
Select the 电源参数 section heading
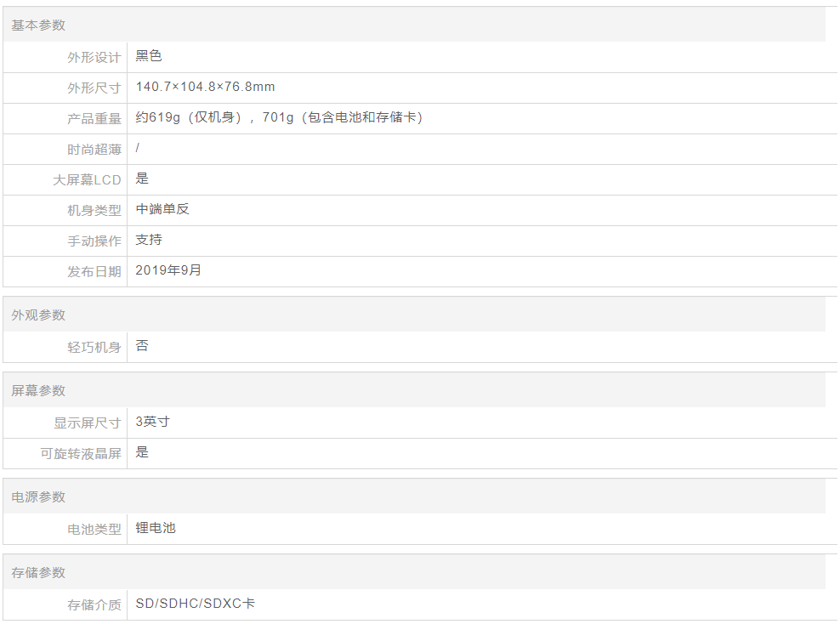pyautogui.click(x=38, y=497)
